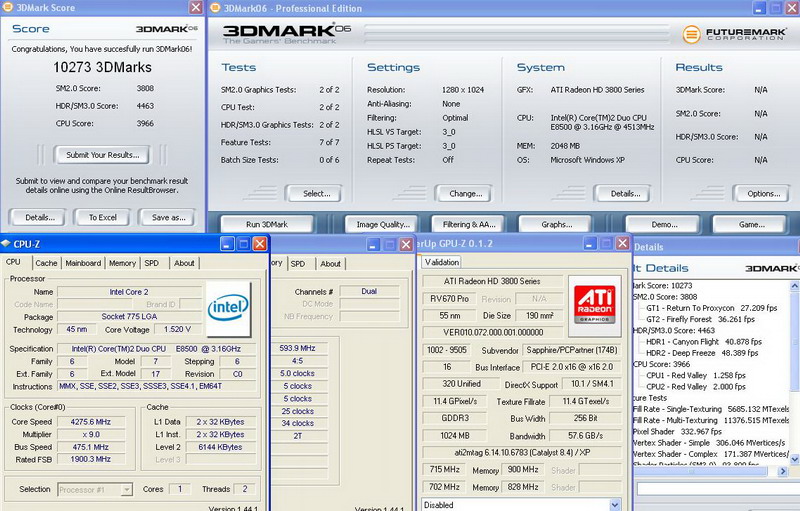800x511 pixels.
Task: Click horizontal scroll right arrow in Result Details
Action: tap(783, 472)
